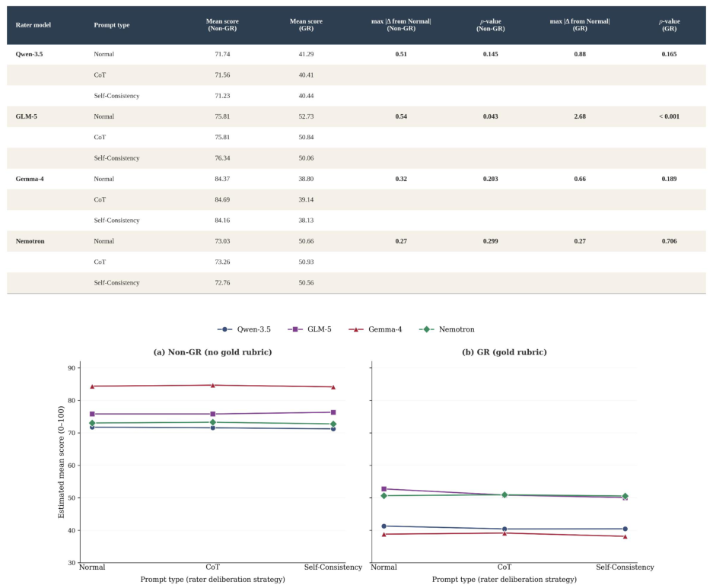This screenshot has width=713, height=588.
Task: Click the 'Qwen-3.5' rater label in table
Action: [29, 54]
